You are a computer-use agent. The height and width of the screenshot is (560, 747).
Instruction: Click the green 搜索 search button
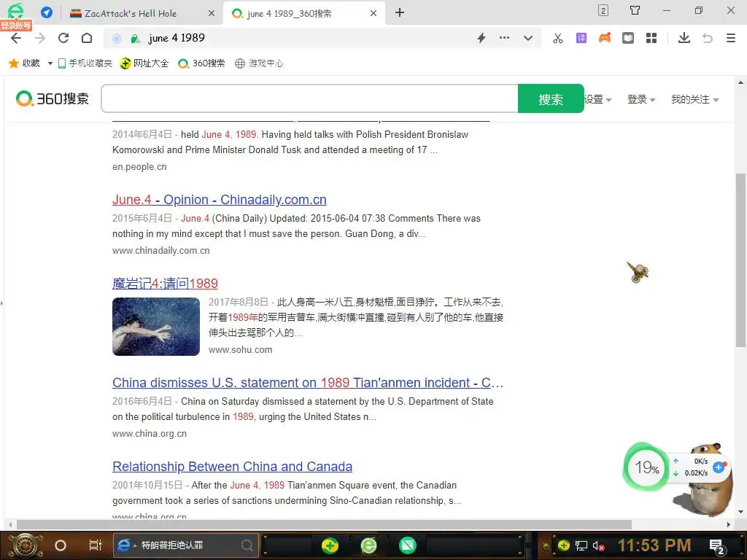coord(551,98)
